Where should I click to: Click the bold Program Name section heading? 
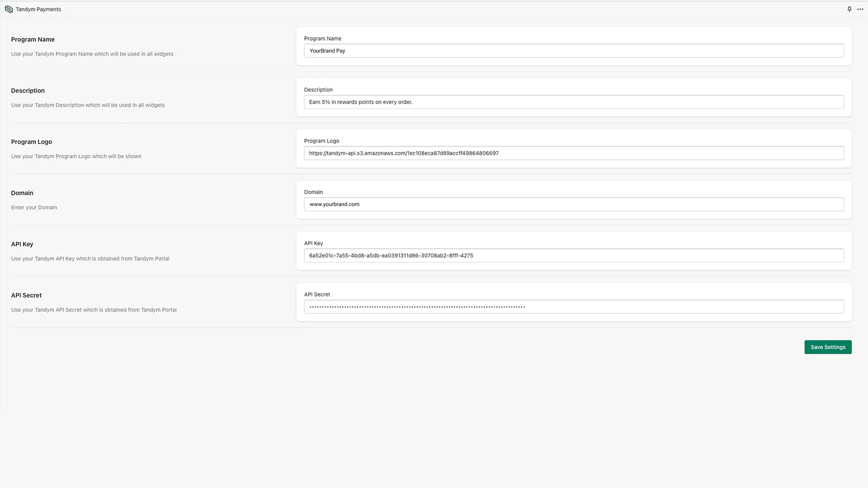(x=33, y=40)
